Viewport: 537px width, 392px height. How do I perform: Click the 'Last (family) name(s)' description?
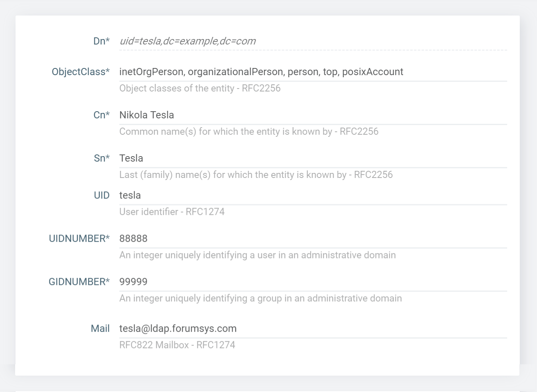coord(256,175)
